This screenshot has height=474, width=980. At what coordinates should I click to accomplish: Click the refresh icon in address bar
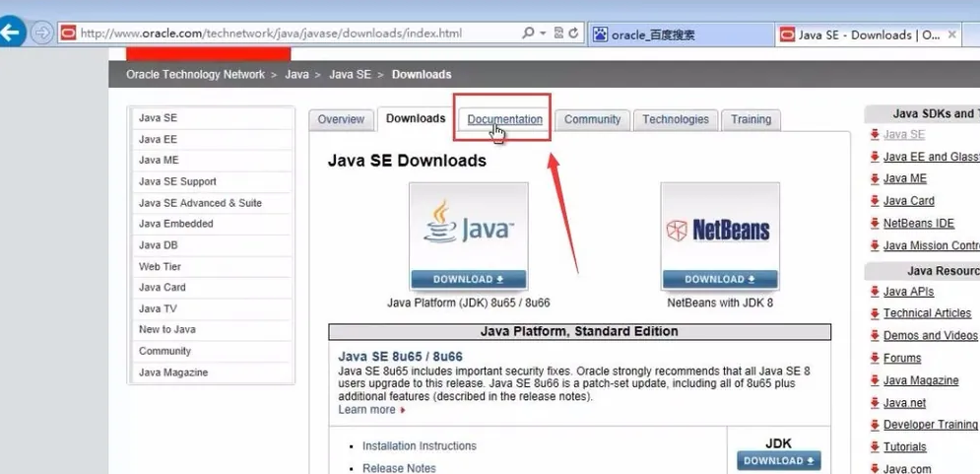pos(574,34)
